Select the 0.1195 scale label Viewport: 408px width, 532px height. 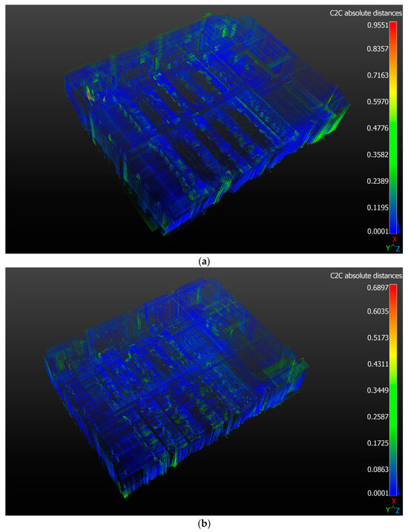(378, 207)
